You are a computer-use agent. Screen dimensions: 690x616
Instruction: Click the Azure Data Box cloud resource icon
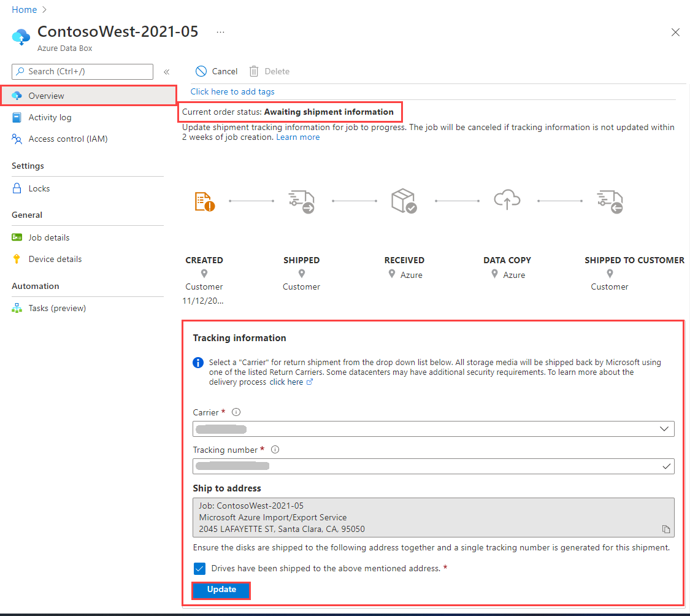[x=21, y=37]
